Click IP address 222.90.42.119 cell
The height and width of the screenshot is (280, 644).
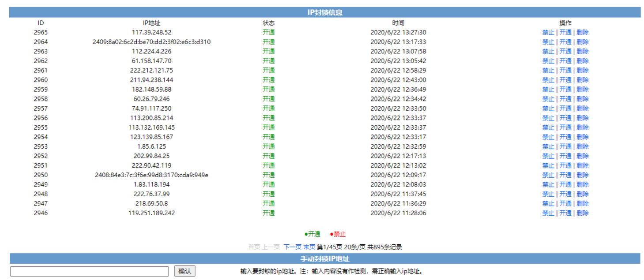[x=151, y=165]
